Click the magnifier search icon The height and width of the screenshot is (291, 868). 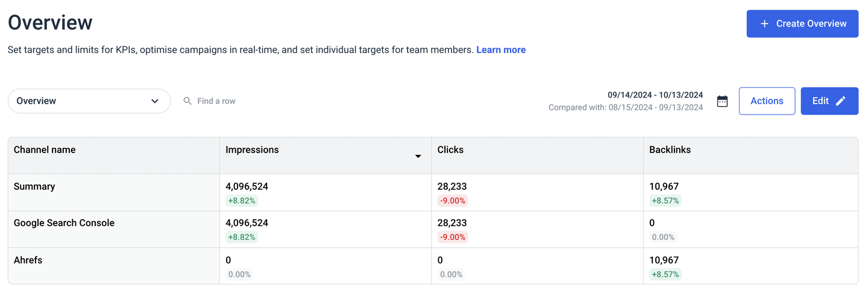click(x=187, y=101)
